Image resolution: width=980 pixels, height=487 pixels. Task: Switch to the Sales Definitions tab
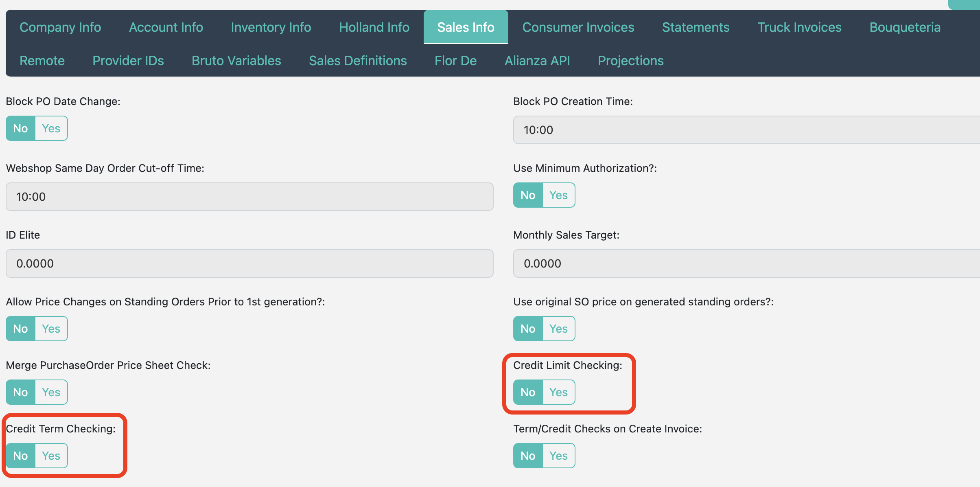pos(358,61)
